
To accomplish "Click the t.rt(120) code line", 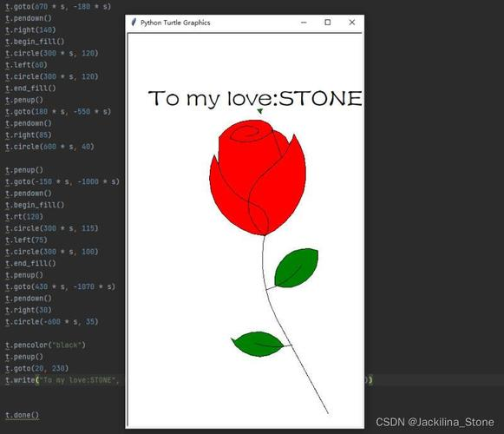I will click(x=24, y=216).
